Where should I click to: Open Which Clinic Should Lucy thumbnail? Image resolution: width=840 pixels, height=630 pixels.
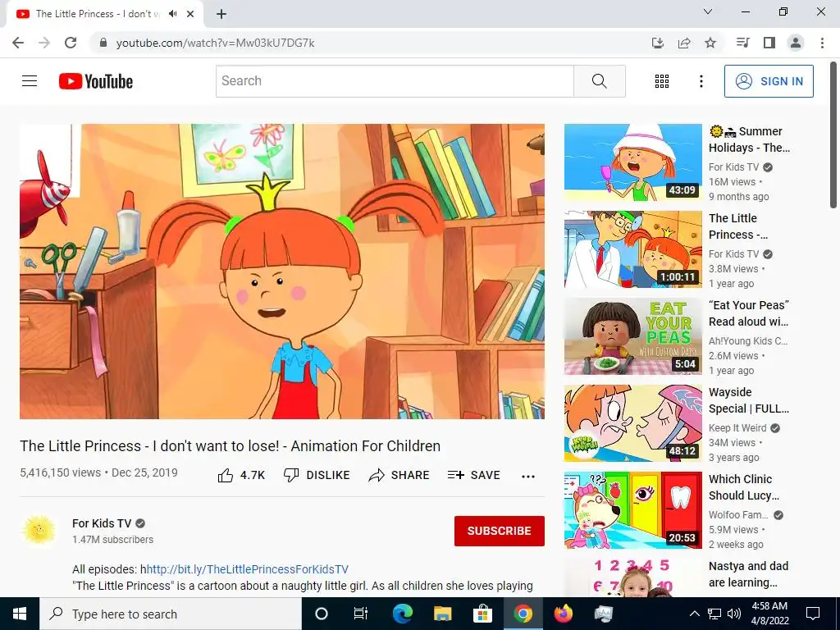pos(632,510)
